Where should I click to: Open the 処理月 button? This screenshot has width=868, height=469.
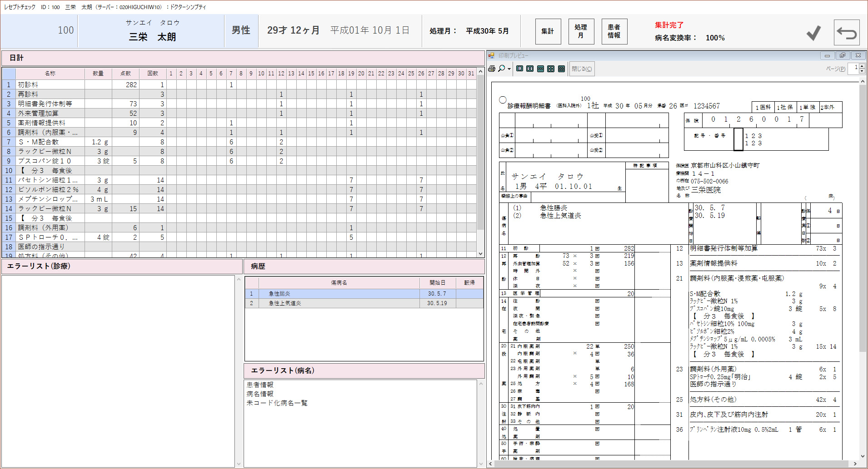click(581, 31)
